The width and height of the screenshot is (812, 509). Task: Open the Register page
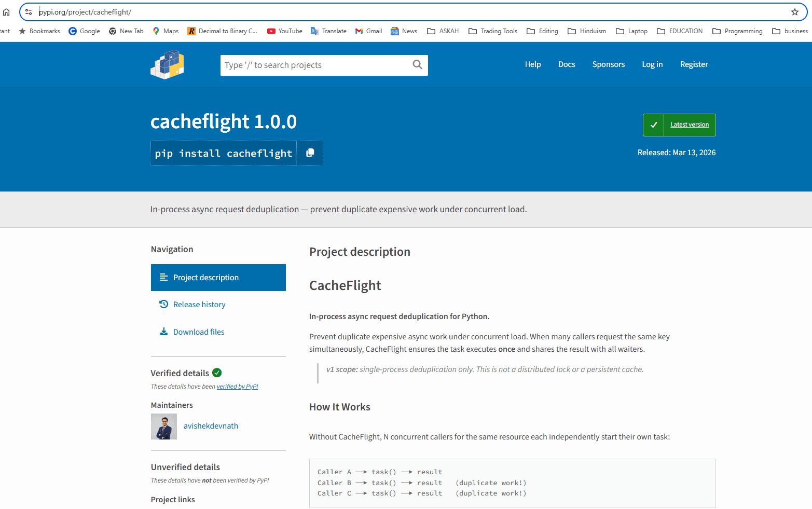coord(694,64)
